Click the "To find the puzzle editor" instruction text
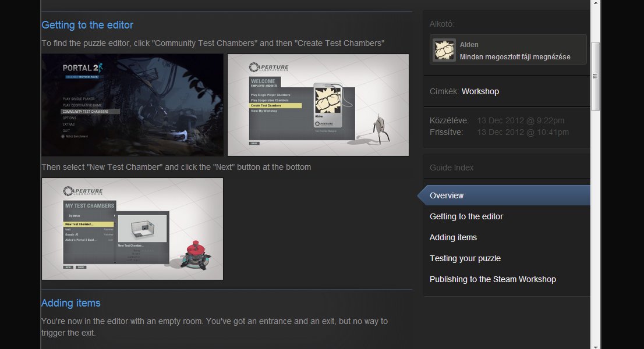644x349 pixels. point(213,43)
